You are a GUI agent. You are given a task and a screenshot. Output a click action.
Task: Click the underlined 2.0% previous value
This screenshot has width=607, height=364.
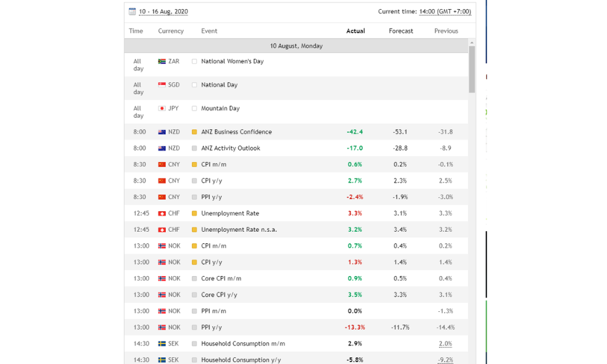coord(446,344)
